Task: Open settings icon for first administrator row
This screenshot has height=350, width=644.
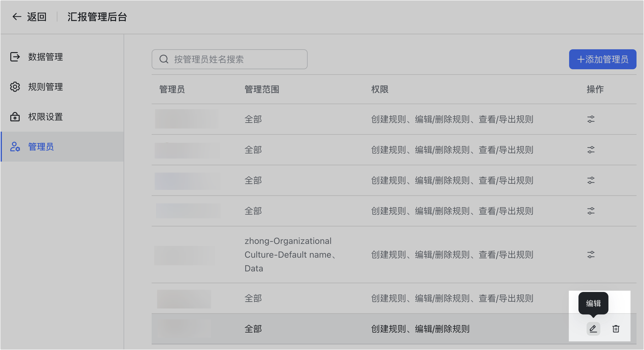Action: click(591, 119)
